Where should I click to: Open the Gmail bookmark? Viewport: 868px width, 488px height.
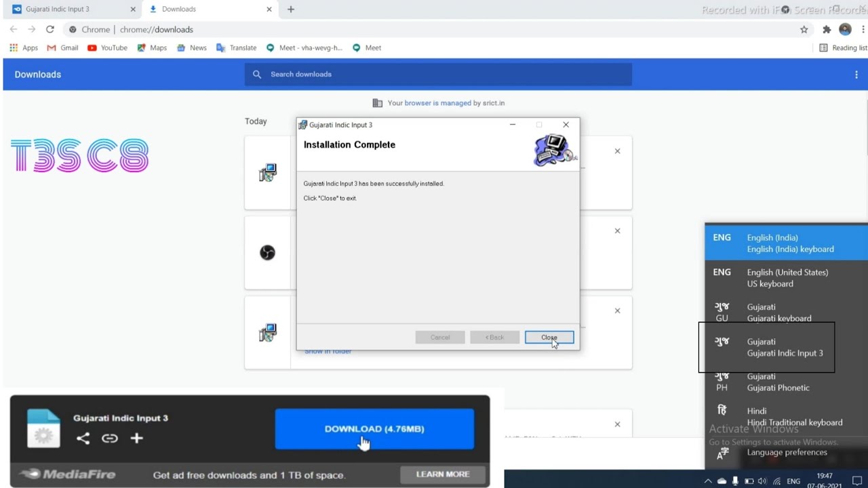(62, 47)
